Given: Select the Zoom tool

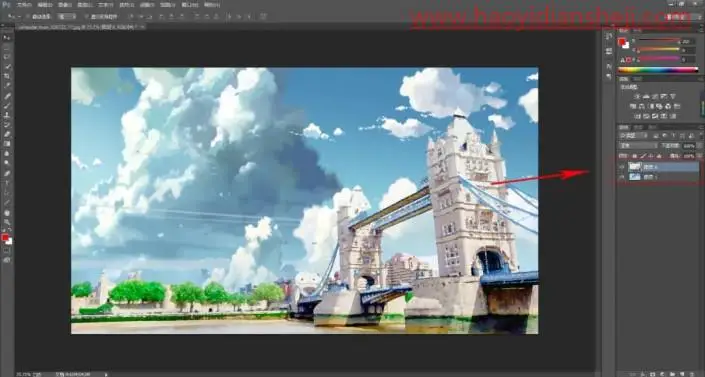Looking at the screenshot, I should pos(7,222).
